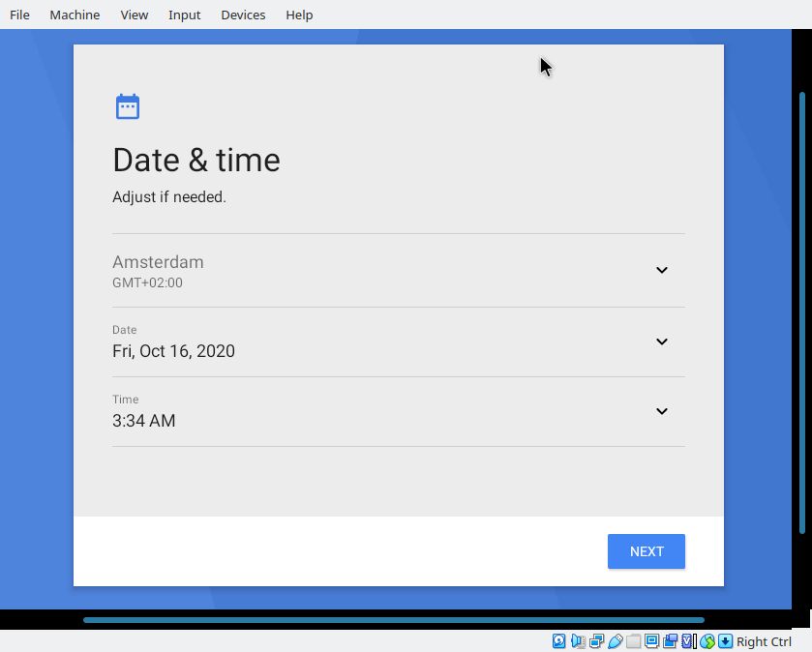
Task: Open the Help menu
Action: click(299, 15)
